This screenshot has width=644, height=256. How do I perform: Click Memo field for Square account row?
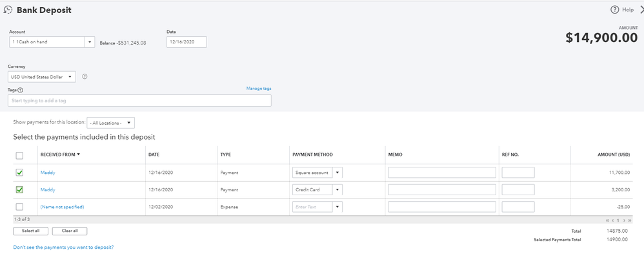(442, 173)
